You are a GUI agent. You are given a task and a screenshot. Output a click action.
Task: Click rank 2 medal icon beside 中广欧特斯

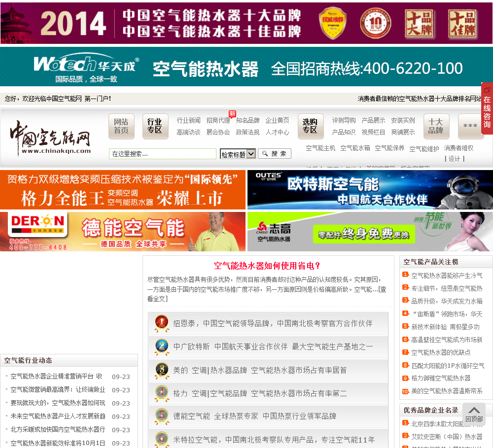[162, 347]
